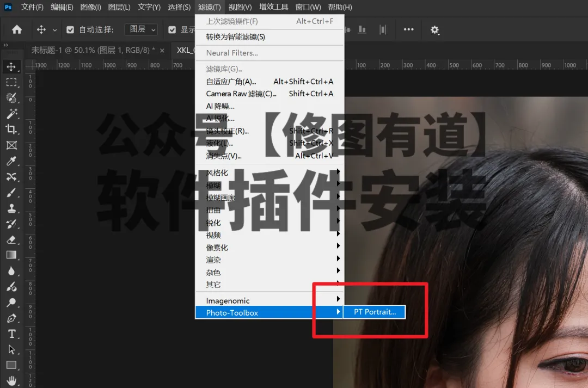Click the distribute spacing icon
Screen dimensions: 588x388
tap(383, 29)
